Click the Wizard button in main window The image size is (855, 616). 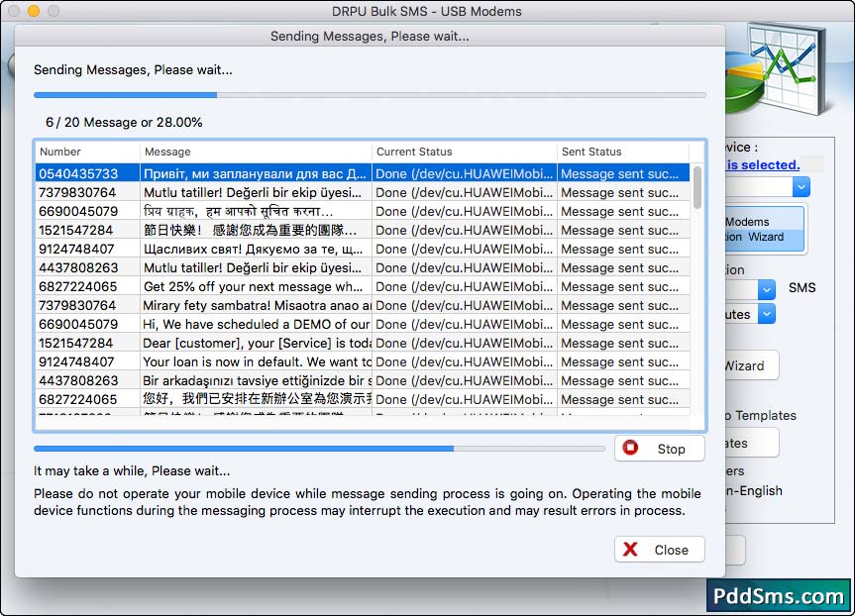(x=751, y=365)
